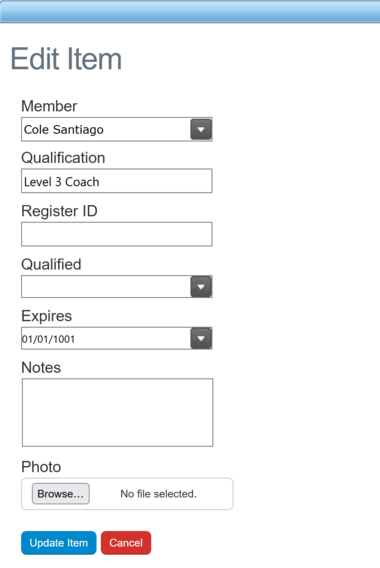Viewport: 380px width, 568px height.
Task: Click the Photo field label
Action: 41,467
